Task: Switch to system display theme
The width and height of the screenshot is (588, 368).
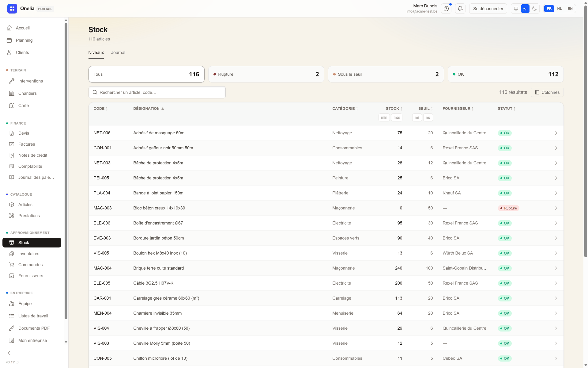Action: coord(516,9)
